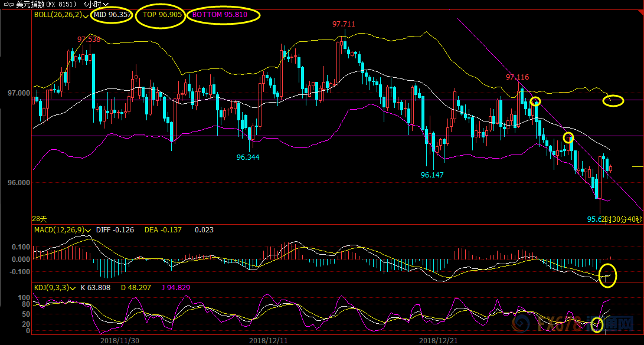The width and height of the screenshot is (644, 345).
Task: Select the 96.344 low price label
Action: (248, 157)
